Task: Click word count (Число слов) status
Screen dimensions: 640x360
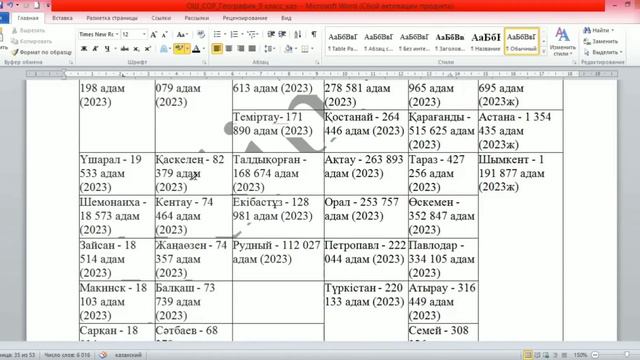Action: tap(67, 355)
